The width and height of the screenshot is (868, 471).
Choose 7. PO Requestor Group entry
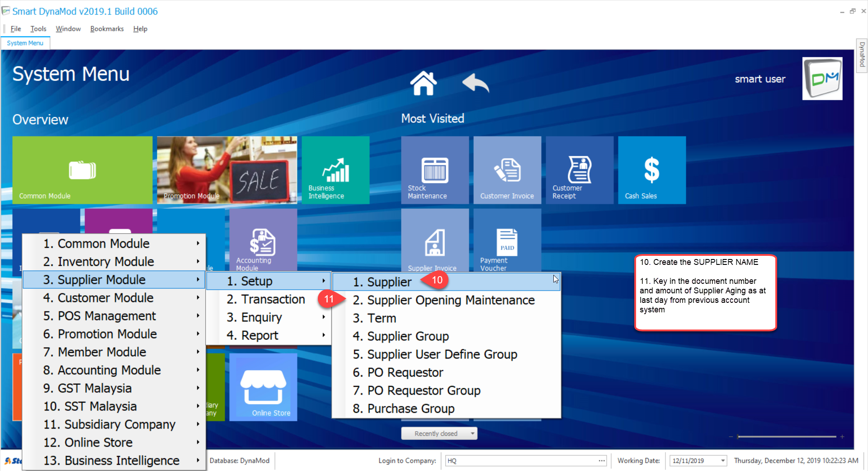tap(447, 391)
